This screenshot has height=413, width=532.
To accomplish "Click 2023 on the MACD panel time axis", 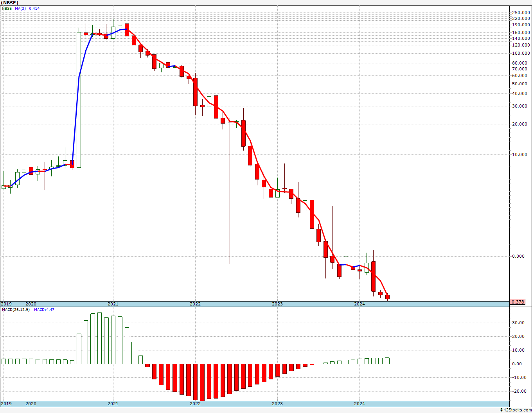I will point(277,403).
